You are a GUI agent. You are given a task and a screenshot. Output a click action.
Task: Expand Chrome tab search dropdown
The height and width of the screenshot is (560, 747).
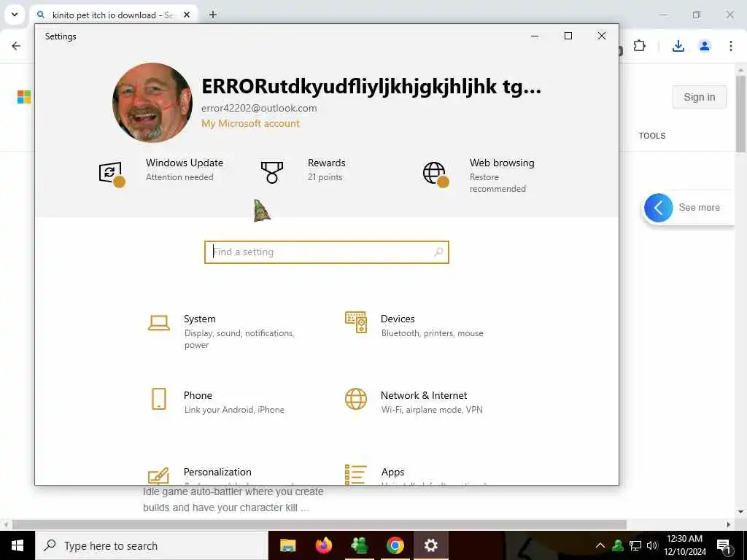15,15
